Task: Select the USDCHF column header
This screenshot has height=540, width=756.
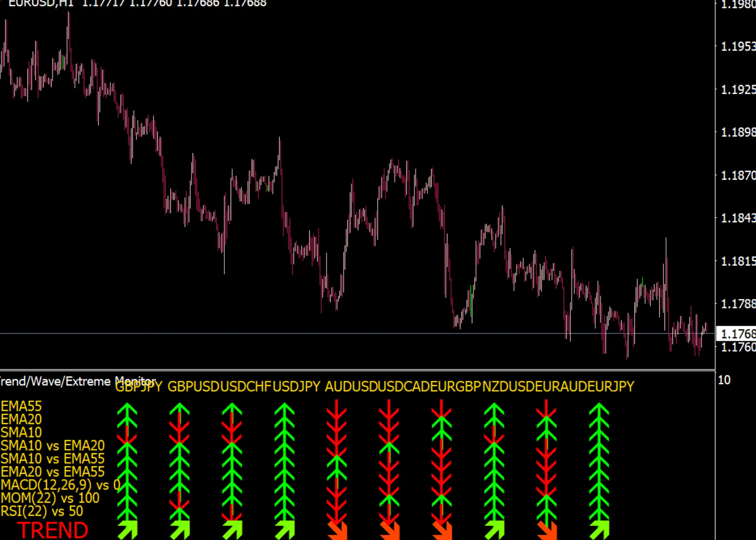Action: (x=246, y=386)
